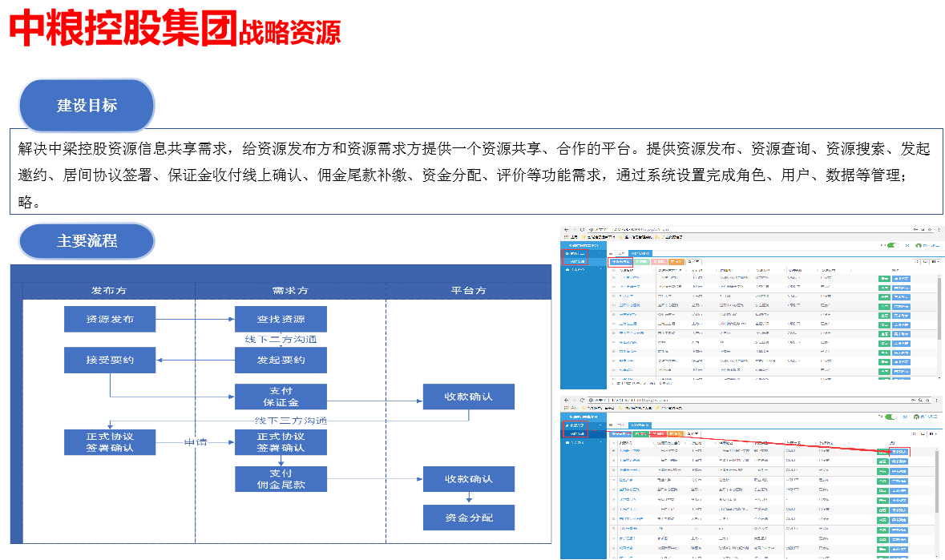Expand the unboxed sidebar menu chevron, lower screenshot
Viewport: 945px width, 560px height.
tap(600, 442)
